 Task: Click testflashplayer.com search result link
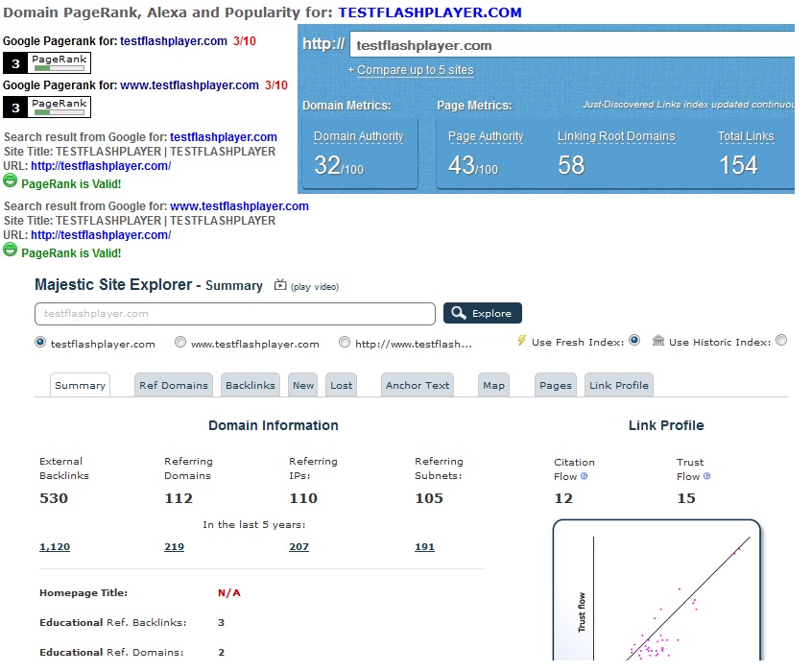pos(224,136)
